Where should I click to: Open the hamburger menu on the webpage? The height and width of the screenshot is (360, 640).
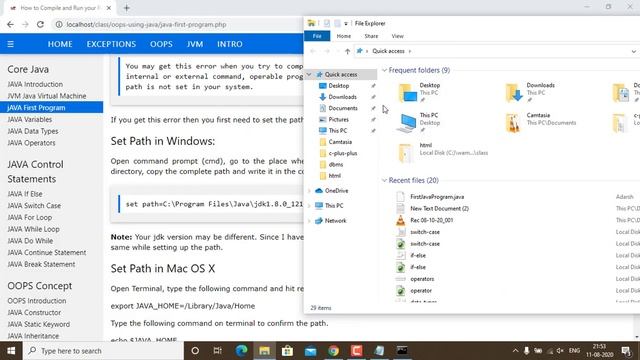tap(11, 44)
